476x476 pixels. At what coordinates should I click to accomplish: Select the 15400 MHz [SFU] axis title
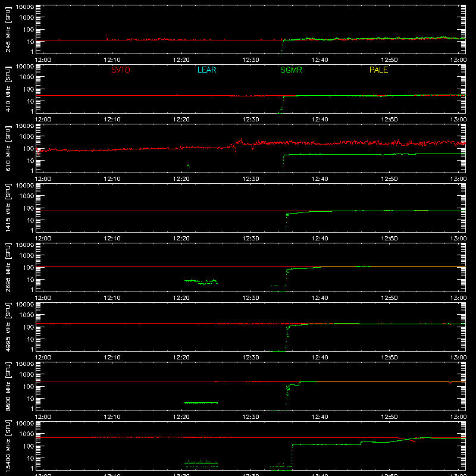point(8,446)
